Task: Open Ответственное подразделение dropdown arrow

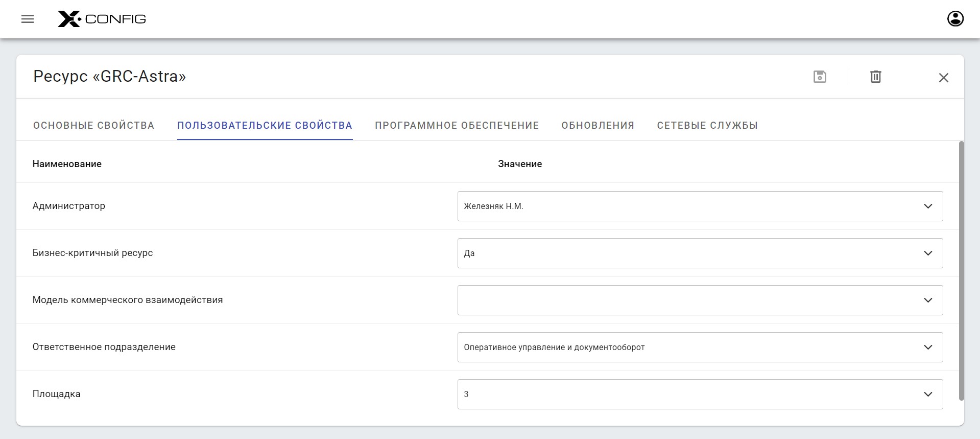Action: [928, 348]
